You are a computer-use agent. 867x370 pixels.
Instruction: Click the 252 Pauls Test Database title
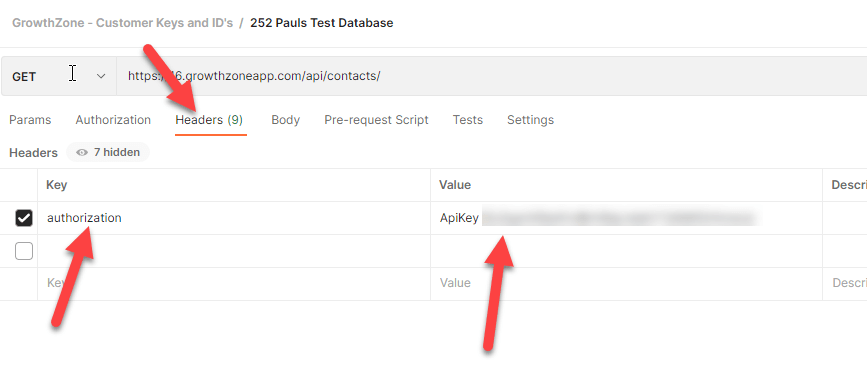[322, 23]
